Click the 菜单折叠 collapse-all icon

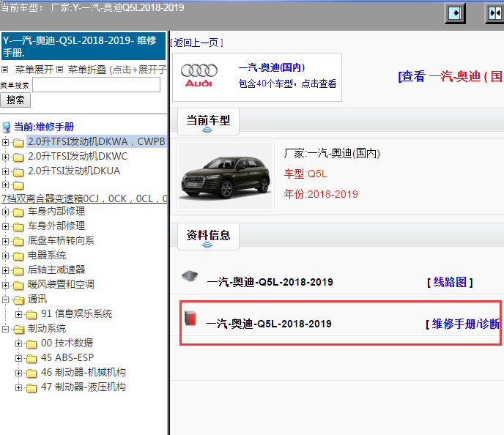pos(60,69)
